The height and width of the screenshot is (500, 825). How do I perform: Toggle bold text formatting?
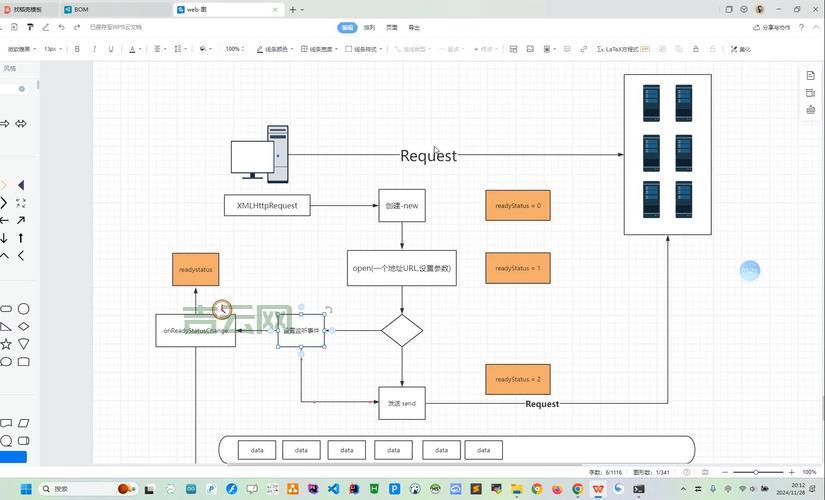pos(77,48)
